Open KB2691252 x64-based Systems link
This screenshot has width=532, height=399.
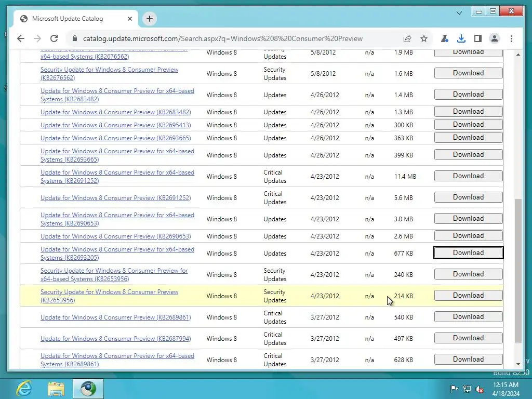click(117, 177)
